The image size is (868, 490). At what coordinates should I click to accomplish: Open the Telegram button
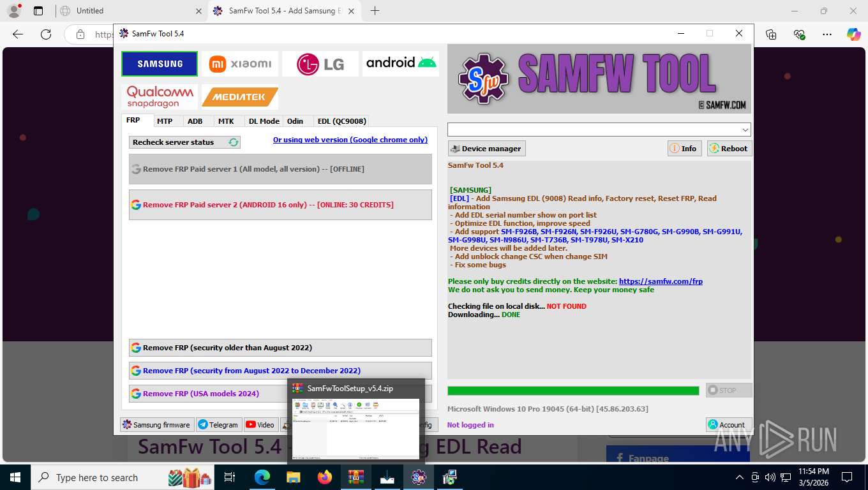[218, 424]
